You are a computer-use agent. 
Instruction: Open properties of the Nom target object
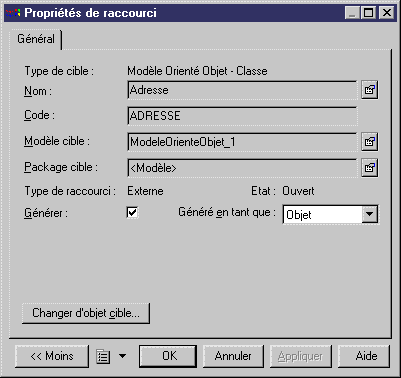tap(370, 90)
